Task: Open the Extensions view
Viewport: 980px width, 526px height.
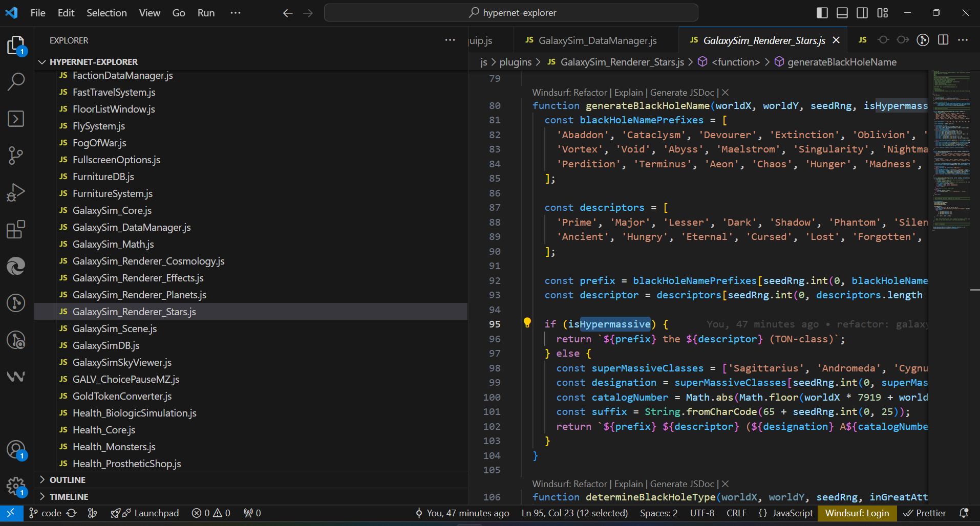Action: pos(16,229)
